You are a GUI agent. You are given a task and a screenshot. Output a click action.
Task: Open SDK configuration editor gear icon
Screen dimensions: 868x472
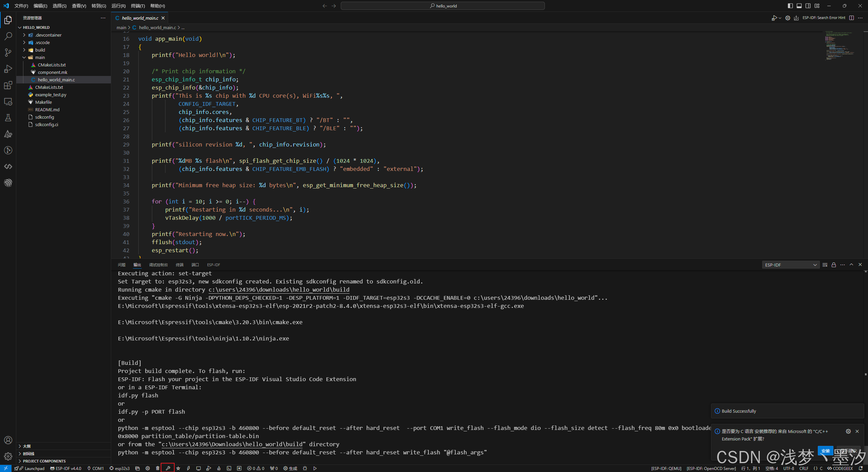(147, 468)
